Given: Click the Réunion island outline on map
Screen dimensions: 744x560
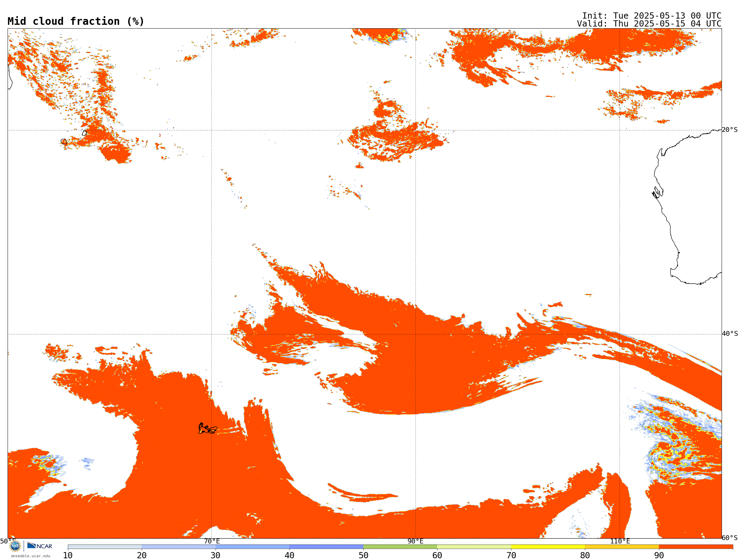Looking at the screenshot, I should 64,142.
